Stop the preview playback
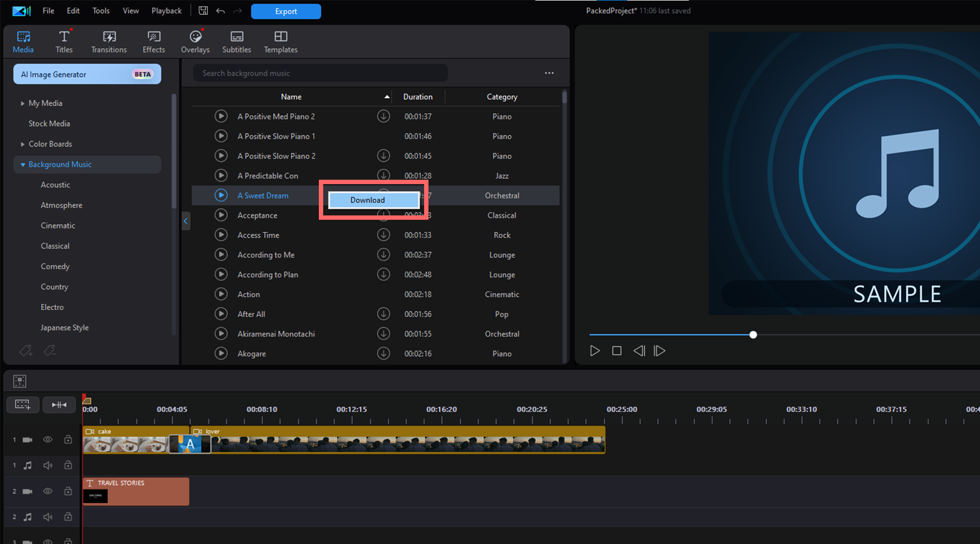The image size is (980, 544). [616, 351]
